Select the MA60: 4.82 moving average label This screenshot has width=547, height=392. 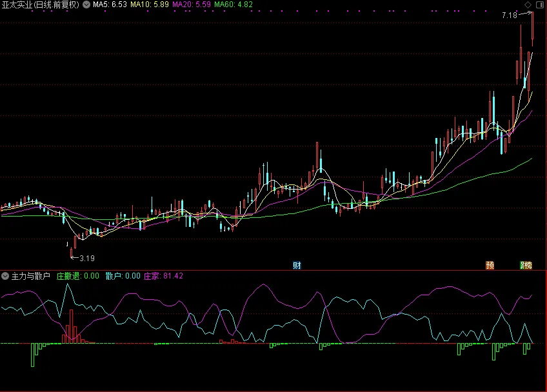[x=234, y=5]
